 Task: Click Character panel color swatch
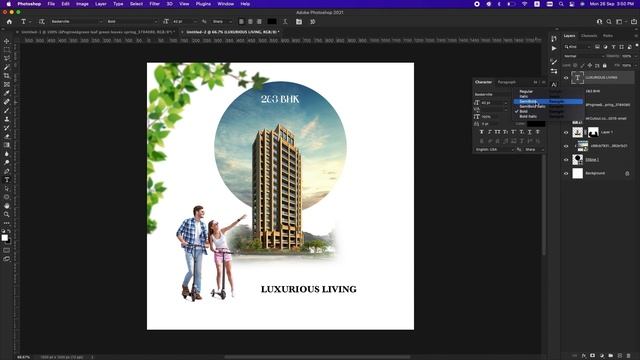click(536, 124)
